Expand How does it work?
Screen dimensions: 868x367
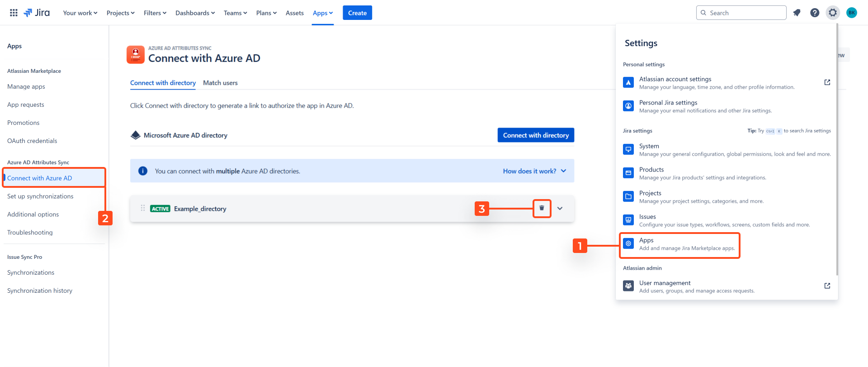(534, 171)
